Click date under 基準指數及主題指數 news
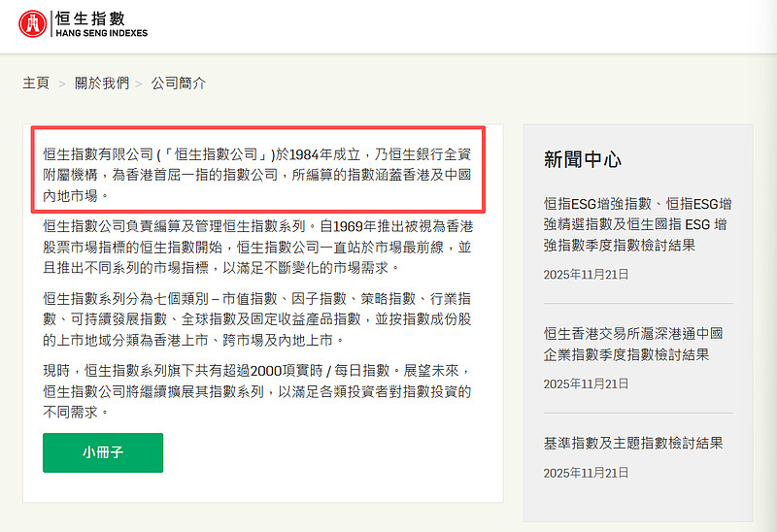The height and width of the screenshot is (532, 777). 586,473
